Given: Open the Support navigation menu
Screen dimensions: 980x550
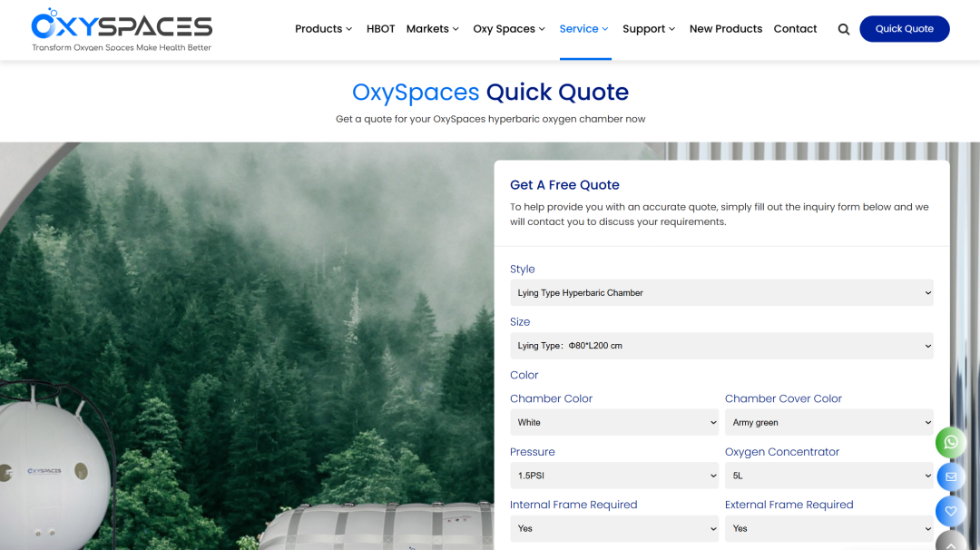Looking at the screenshot, I should click(x=649, y=29).
